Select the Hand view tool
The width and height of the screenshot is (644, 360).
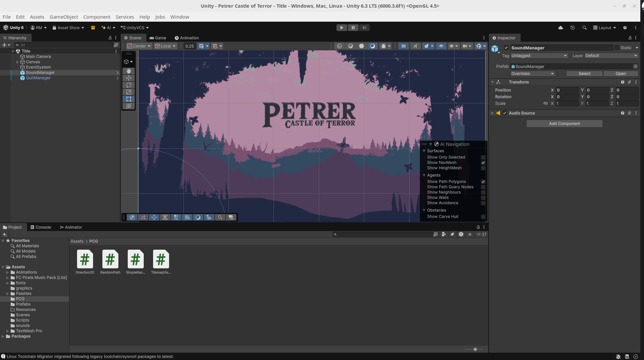[129, 71]
